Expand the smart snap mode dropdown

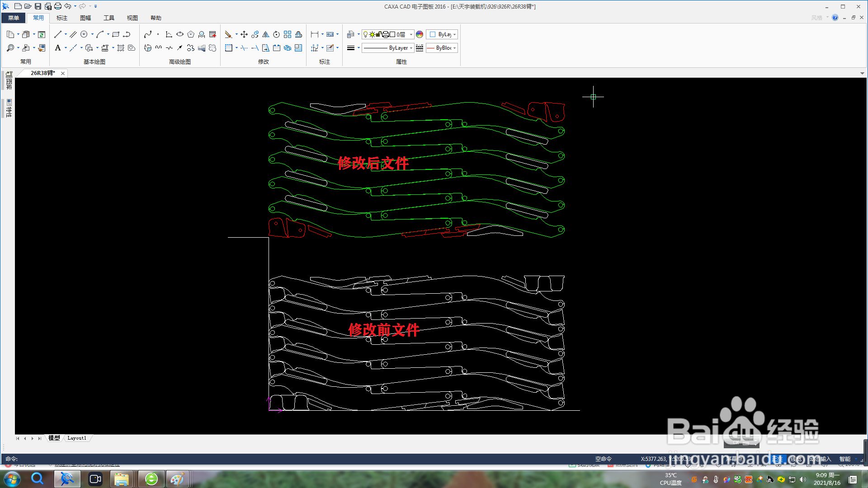coord(856,459)
